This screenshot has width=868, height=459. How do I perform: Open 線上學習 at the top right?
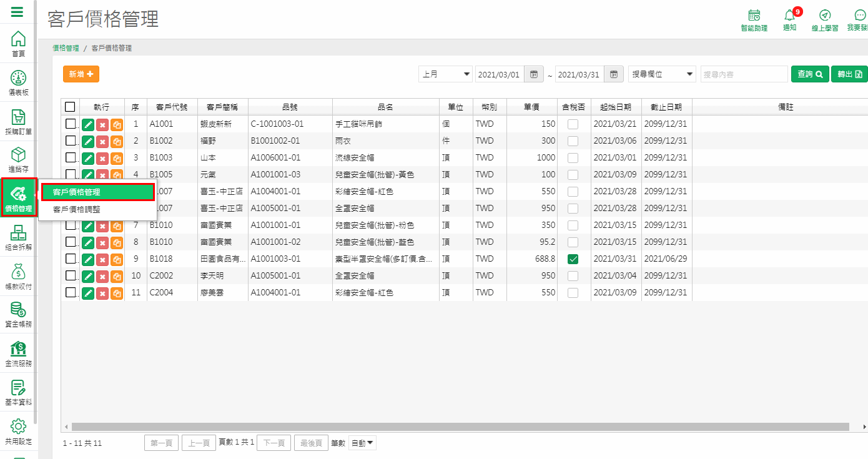826,20
